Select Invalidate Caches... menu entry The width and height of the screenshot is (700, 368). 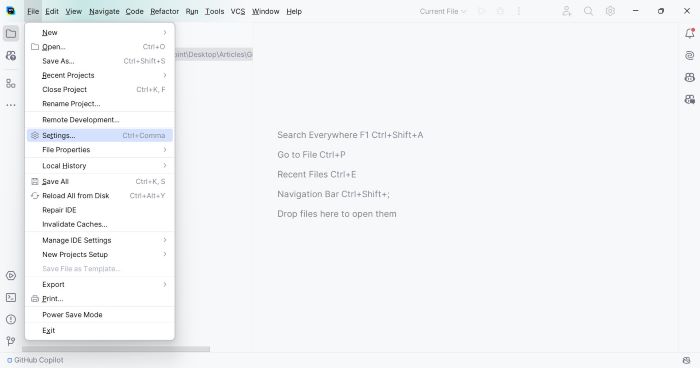pyautogui.click(x=100, y=224)
